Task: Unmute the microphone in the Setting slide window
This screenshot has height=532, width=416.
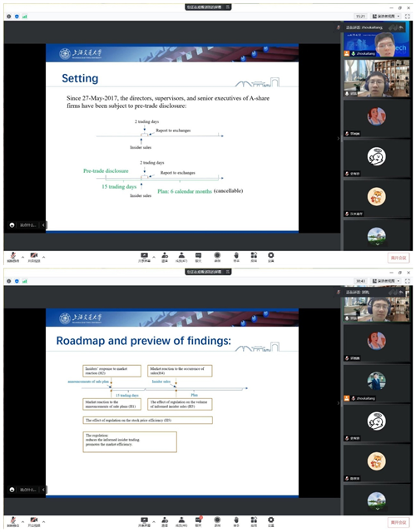Action: click(13, 257)
